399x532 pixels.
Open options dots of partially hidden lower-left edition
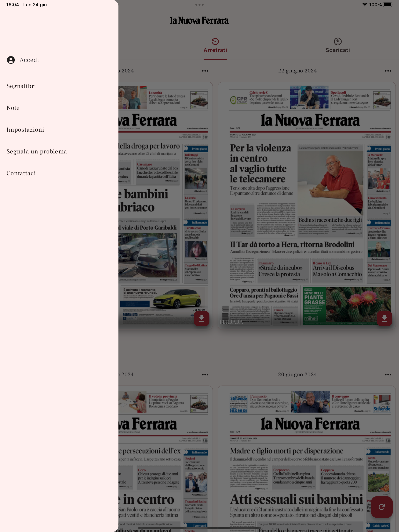pyautogui.click(x=205, y=375)
